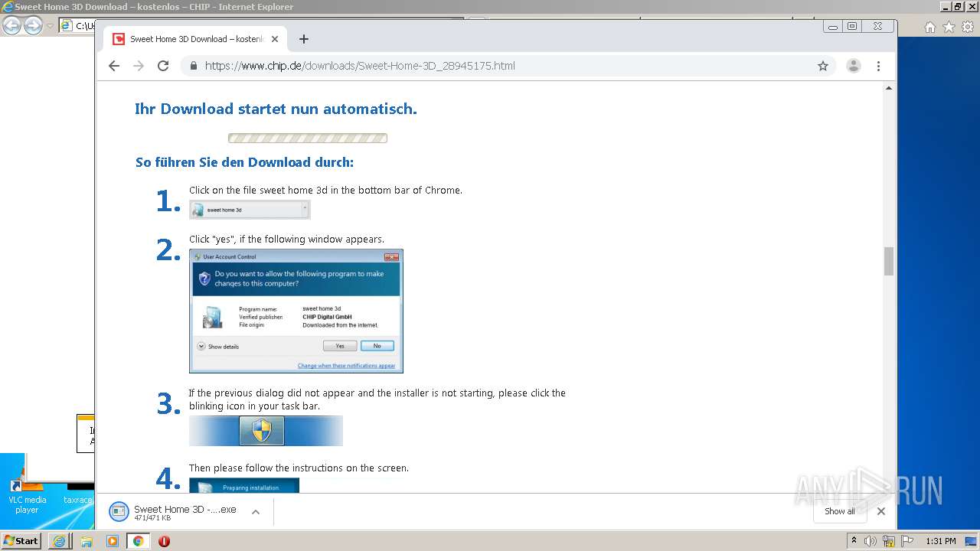The width and height of the screenshot is (980, 551).
Task: Click the download progress bar
Action: click(308, 139)
